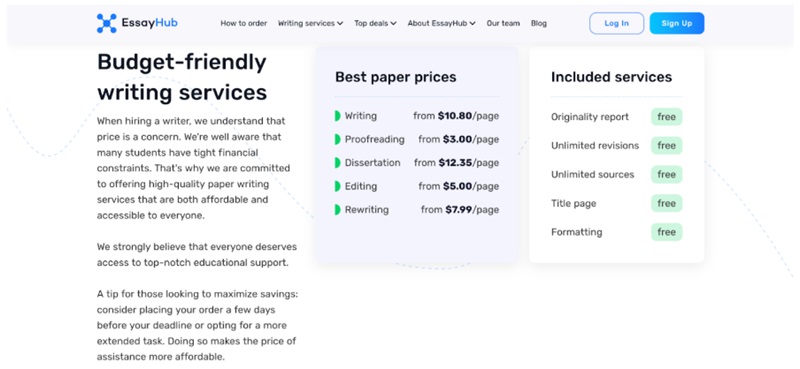Expand the About EssayHub menu
The height and width of the screenshot is (369, 800).
(441, 23)
